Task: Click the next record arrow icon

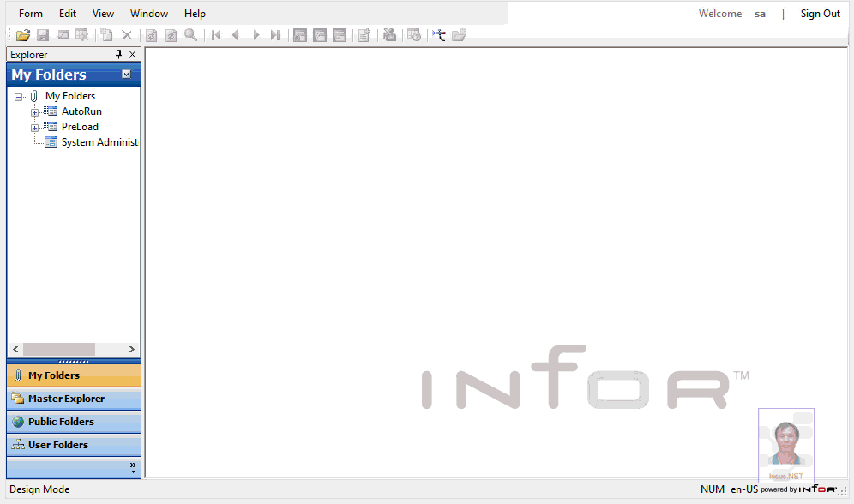Action: [256, 35]
